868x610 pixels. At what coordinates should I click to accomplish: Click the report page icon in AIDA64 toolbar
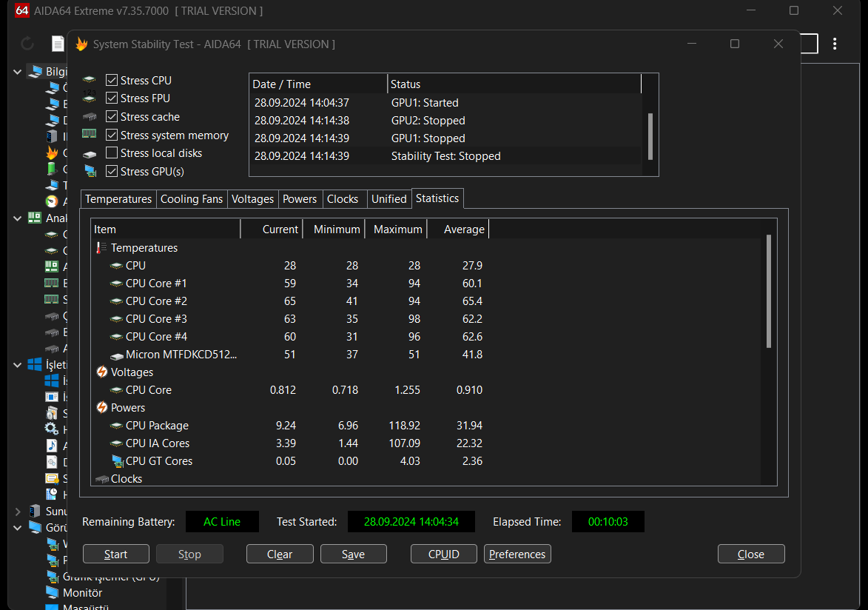pos(58,44)
